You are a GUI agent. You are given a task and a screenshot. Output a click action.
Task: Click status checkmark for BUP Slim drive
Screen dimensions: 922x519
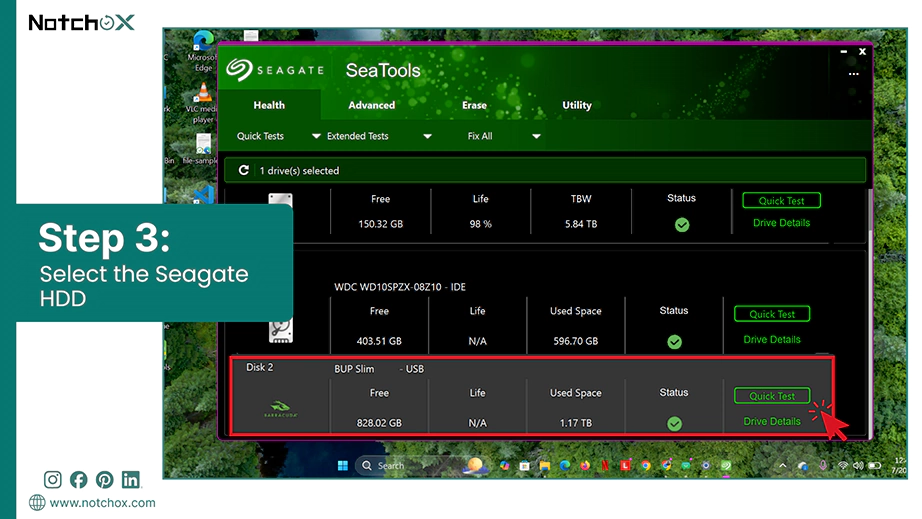coord(674,423)
